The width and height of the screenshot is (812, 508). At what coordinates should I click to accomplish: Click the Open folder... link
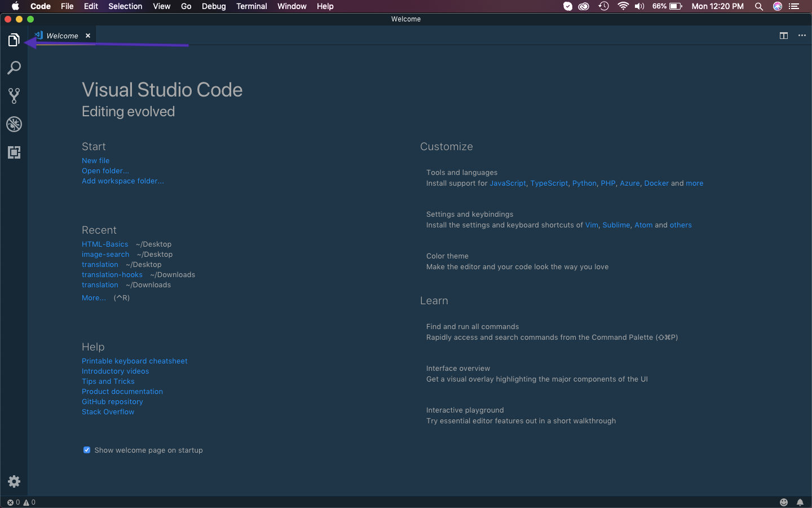pos(105,171)
